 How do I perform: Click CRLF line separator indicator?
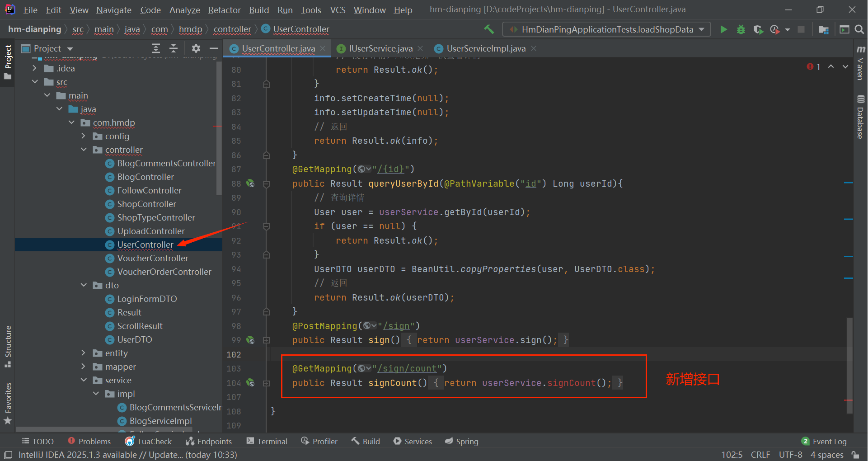[x=760, y=455]
